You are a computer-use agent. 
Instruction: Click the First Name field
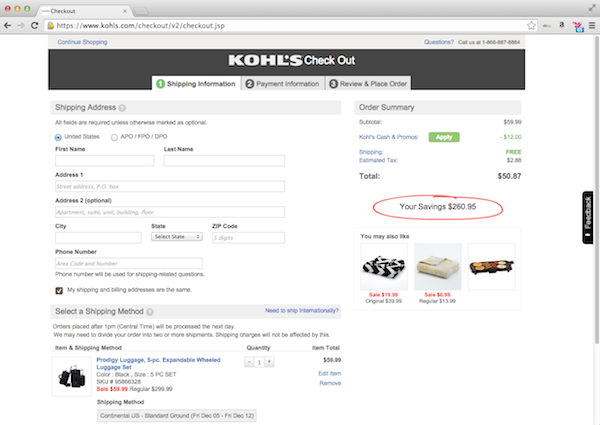(x=104, y=161)
